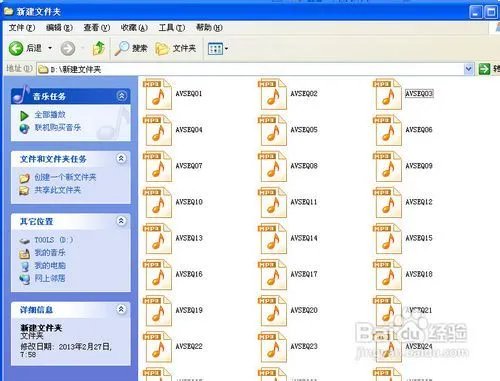The image size is (500, 381).
Task: Select the AVSEQ23 MP3 file icon
Action: 272,347
